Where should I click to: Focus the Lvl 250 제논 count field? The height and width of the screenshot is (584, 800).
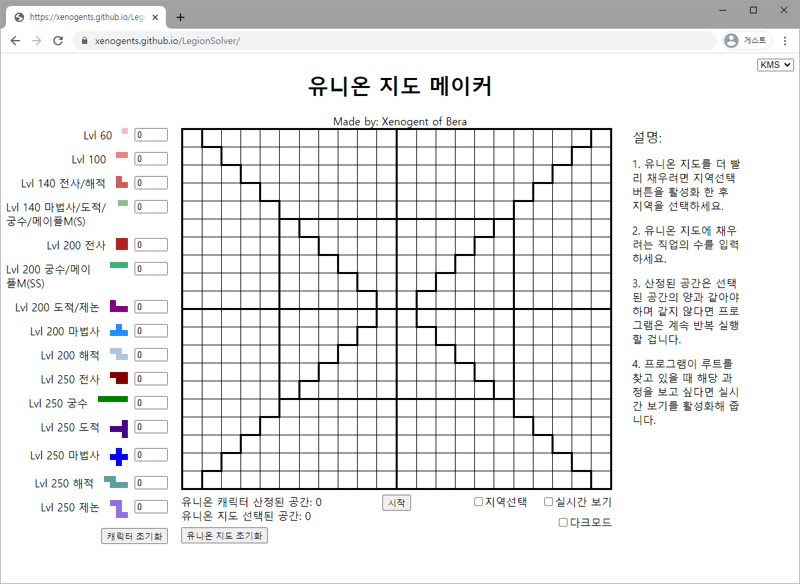[151, 506]
